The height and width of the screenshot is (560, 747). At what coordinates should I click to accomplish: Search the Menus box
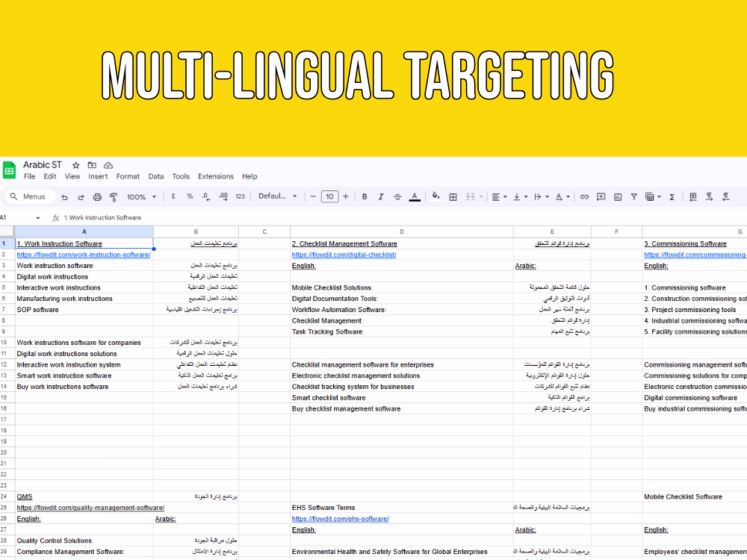coord(30,196)
